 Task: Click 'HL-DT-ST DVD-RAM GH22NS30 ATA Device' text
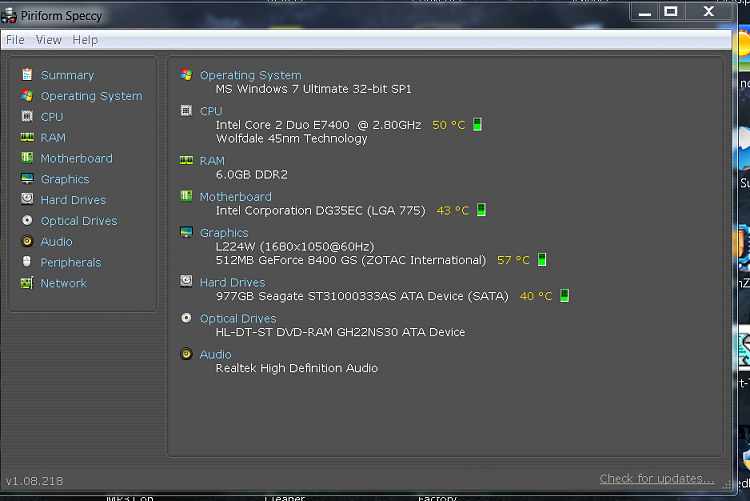click(340, 332)
